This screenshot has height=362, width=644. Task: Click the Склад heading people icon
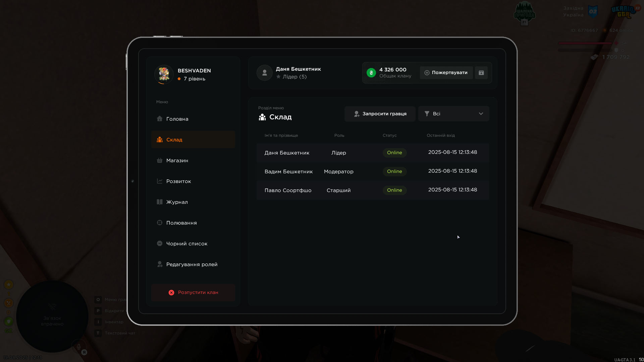point(262,117)
